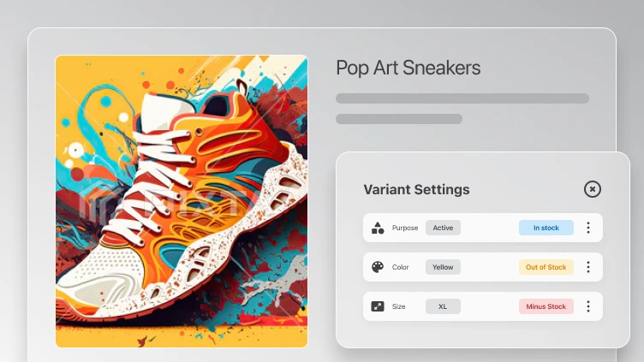Viewport: 644px width, 362px height.
Task: Click the Color palette icon
Action: [378, 267]
